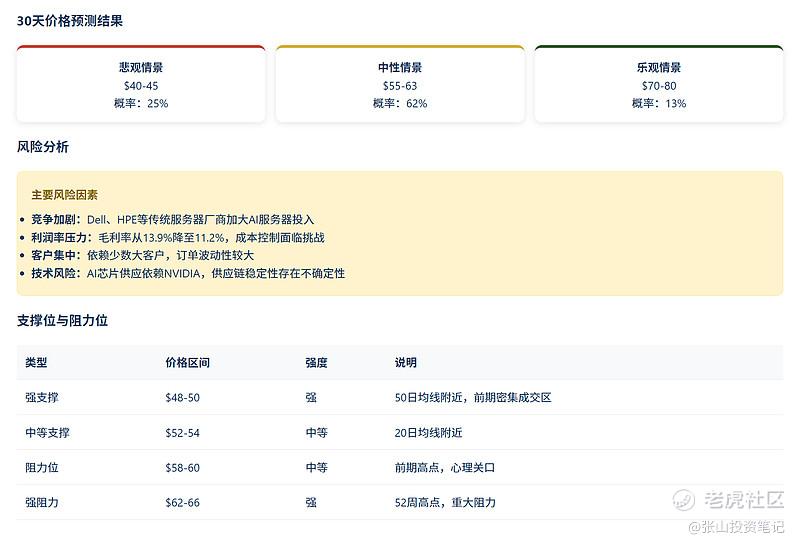The image size is (800, 546).
Task: Select the 中性情景 scenario card
Action: [400, 85]
